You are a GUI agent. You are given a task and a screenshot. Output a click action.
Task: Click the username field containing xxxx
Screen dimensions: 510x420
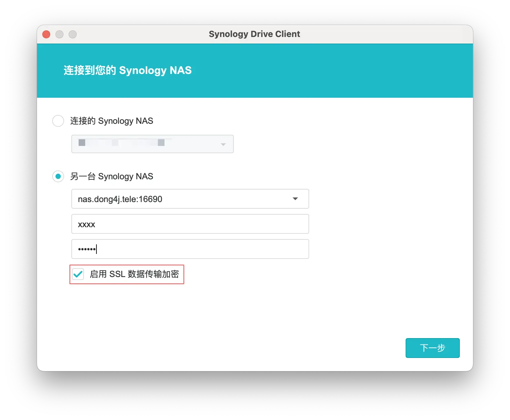pos(190,224)
